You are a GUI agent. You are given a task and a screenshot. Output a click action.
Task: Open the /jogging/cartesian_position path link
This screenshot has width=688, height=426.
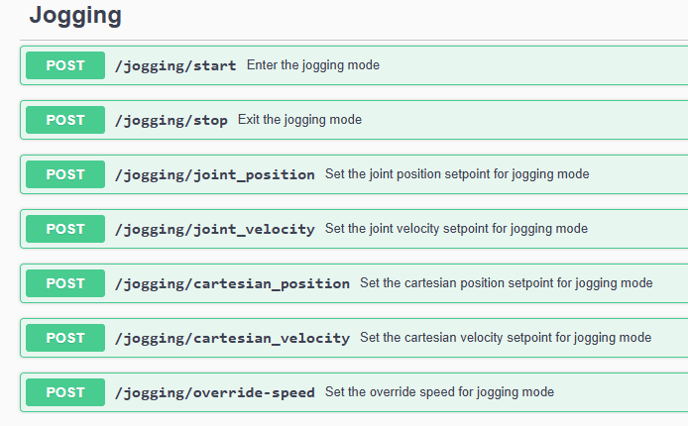tap(232, 283)
